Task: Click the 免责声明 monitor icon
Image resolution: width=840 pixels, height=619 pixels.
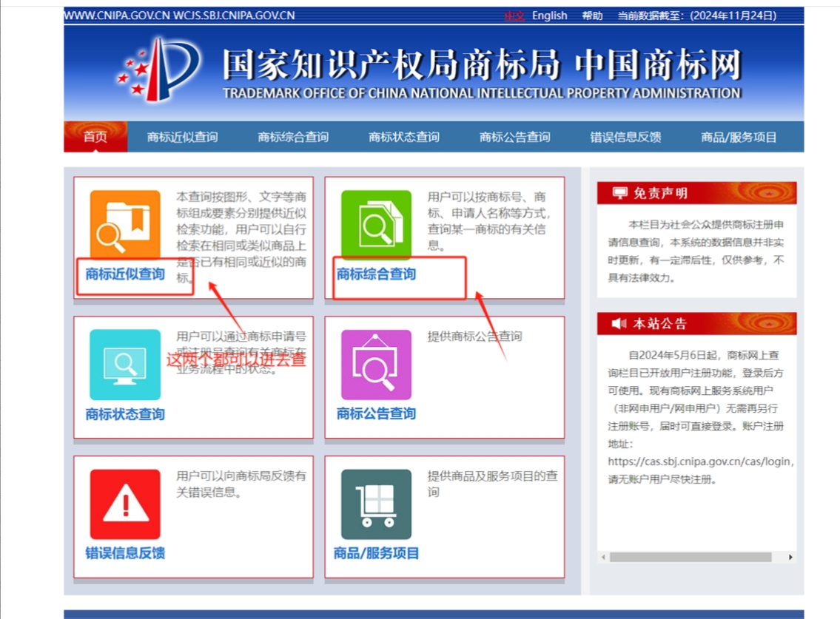Action: pyautogui.click(x=619, y=193)
